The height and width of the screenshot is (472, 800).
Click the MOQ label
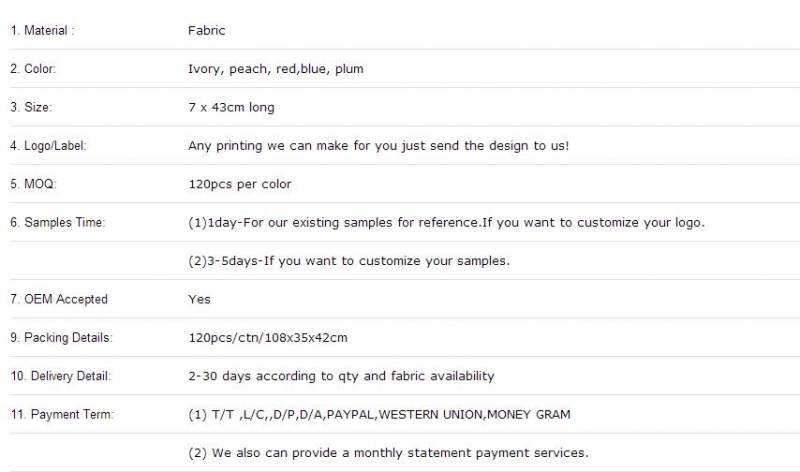point(33,184)
